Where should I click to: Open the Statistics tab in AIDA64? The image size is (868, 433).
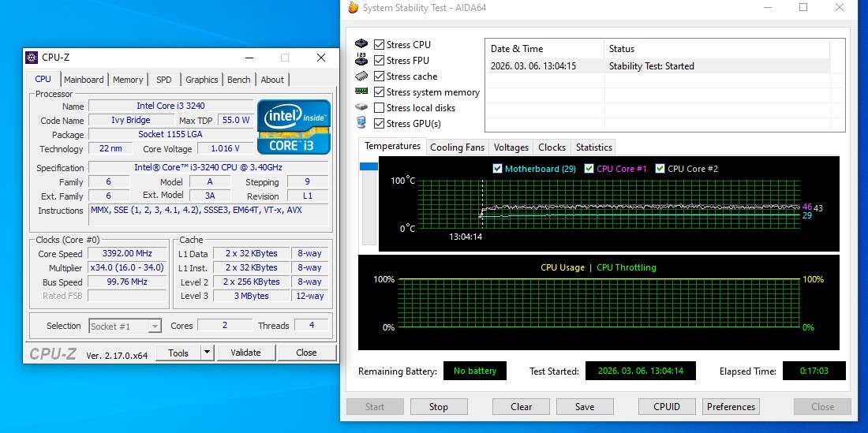594,147
